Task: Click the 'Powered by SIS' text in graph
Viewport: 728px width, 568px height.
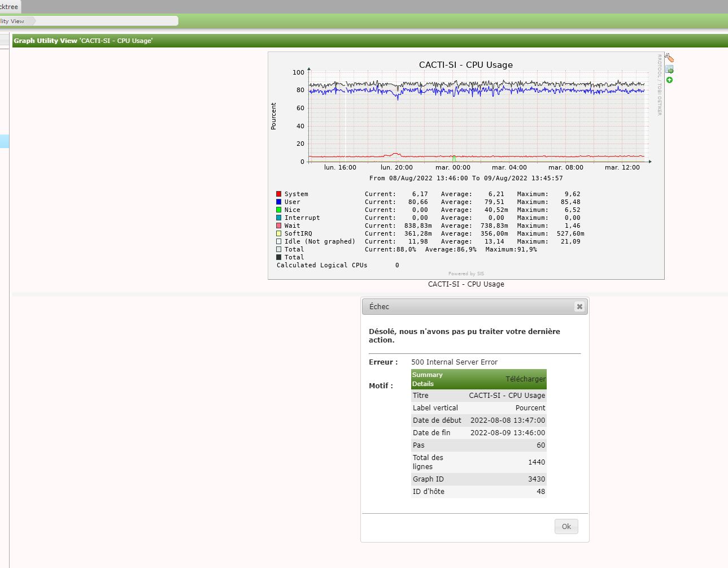Action: (x=466, y=274)
